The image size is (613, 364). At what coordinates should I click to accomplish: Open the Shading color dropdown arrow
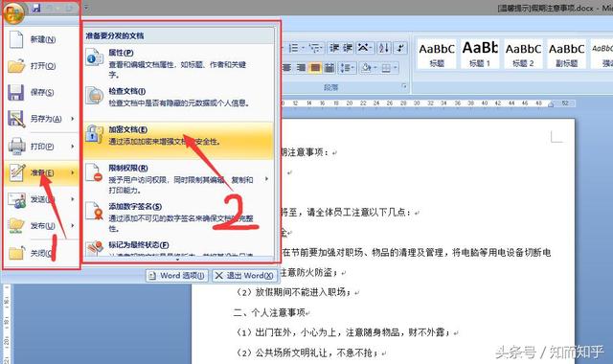(x=375, y=68)
